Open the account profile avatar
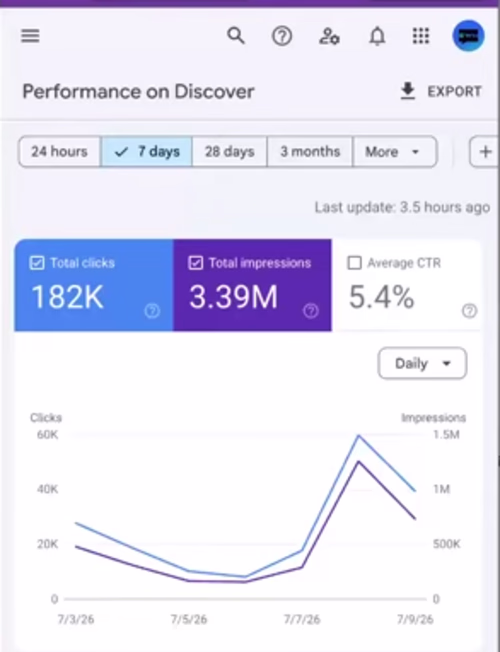 pyautogui.click(x=469, y=36)
